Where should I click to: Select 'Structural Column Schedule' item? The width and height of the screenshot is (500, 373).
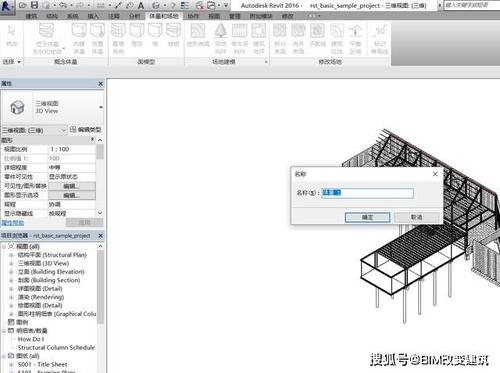point(56,347)
